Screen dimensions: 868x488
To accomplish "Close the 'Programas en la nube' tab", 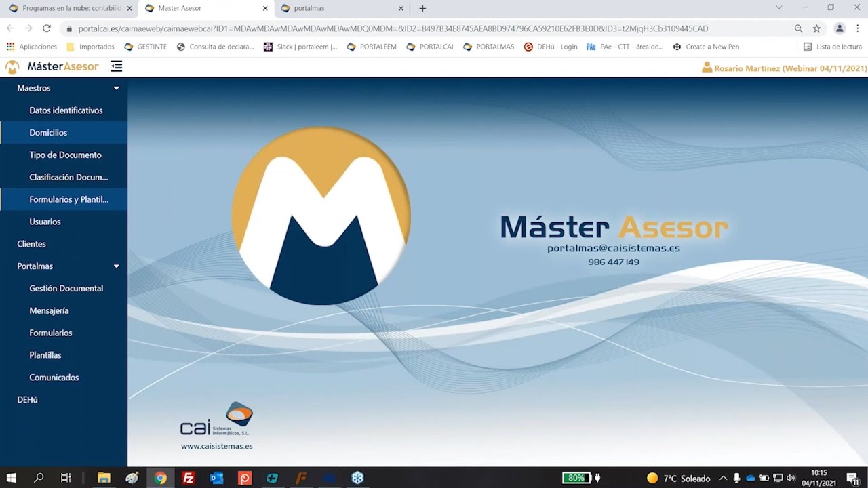I will pos(130,8).
